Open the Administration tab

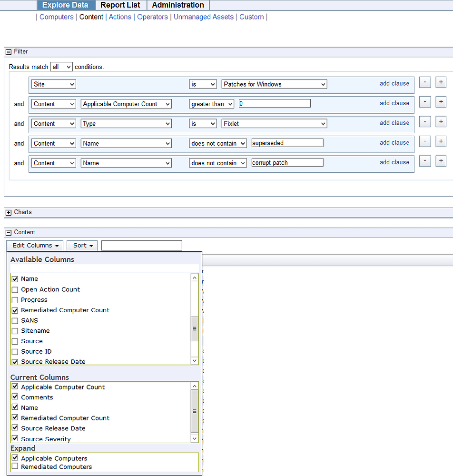(x=177, y=5)
